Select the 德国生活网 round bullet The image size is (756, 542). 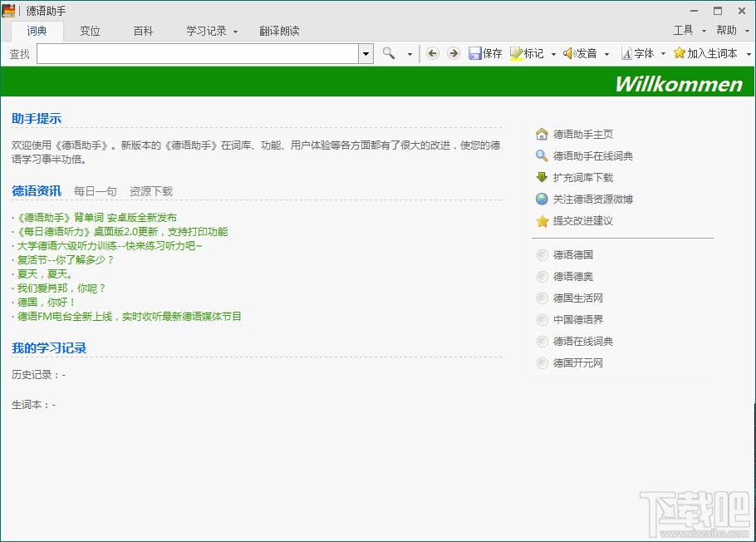[542, 298]
